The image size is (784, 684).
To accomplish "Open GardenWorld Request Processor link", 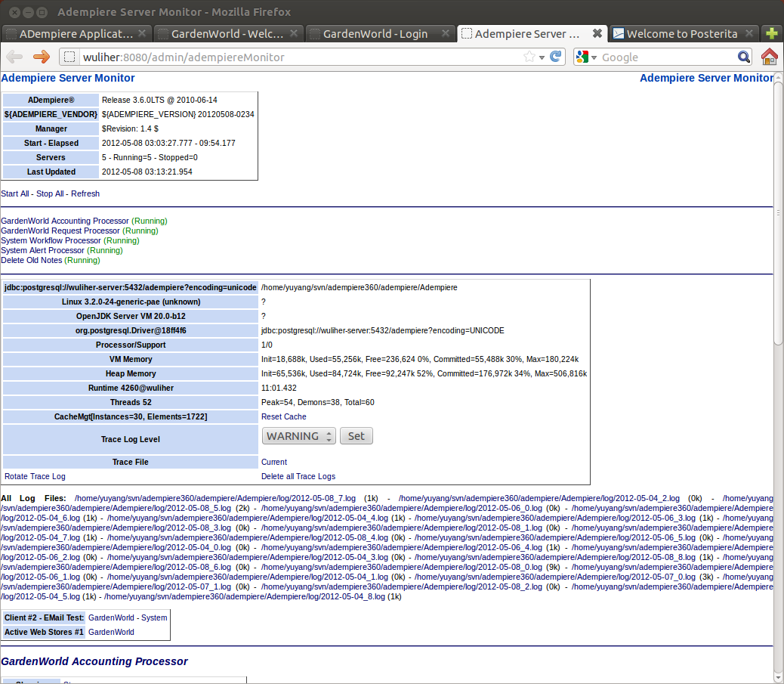I will click(x=60, y=231).
